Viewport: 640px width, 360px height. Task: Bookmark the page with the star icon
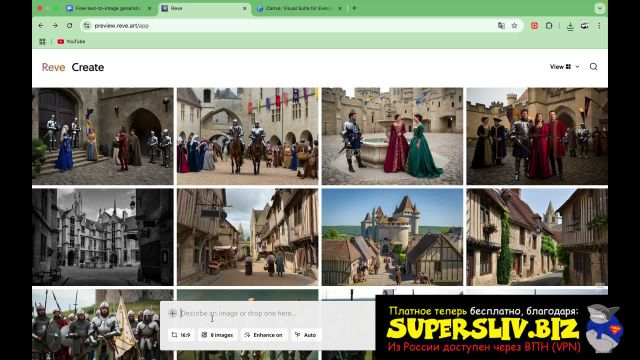coord(514,26)
